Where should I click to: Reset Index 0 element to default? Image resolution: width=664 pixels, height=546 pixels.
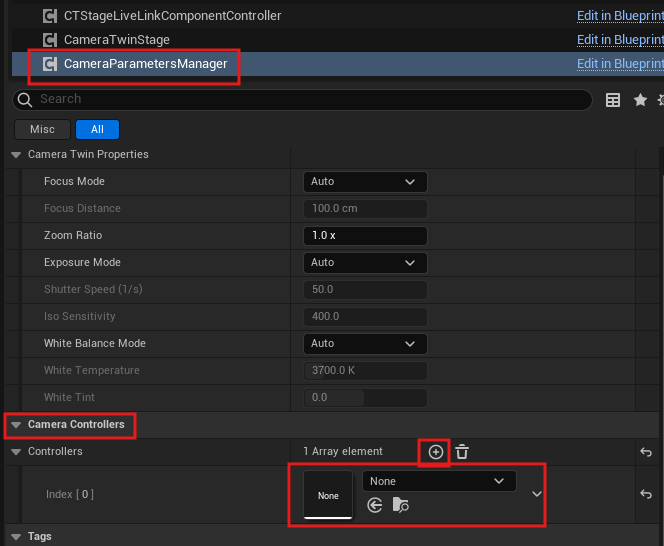(x=646, y=494)
